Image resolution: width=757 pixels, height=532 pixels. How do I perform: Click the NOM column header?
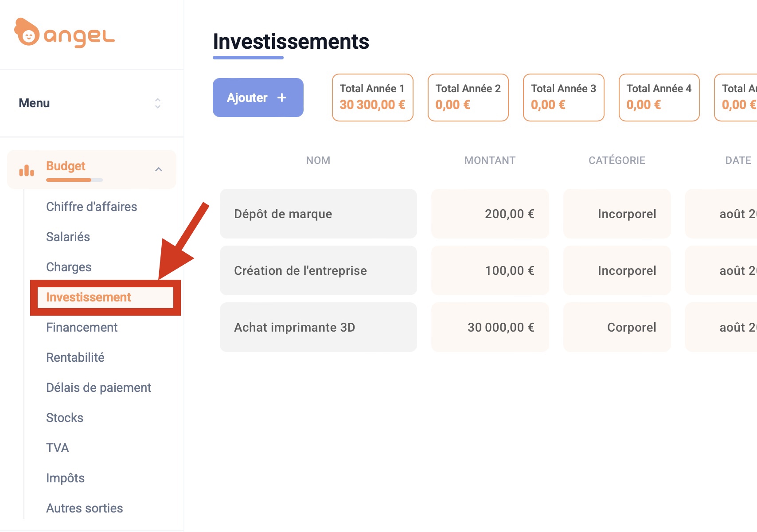pyautogui.click(x=318, y=160)
